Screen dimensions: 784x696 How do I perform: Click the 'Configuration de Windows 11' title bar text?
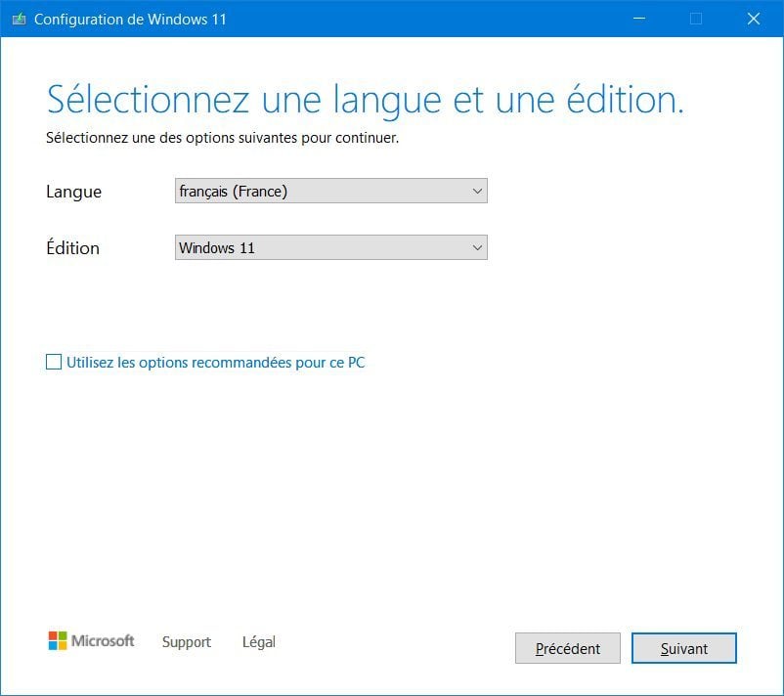(130, 19)
